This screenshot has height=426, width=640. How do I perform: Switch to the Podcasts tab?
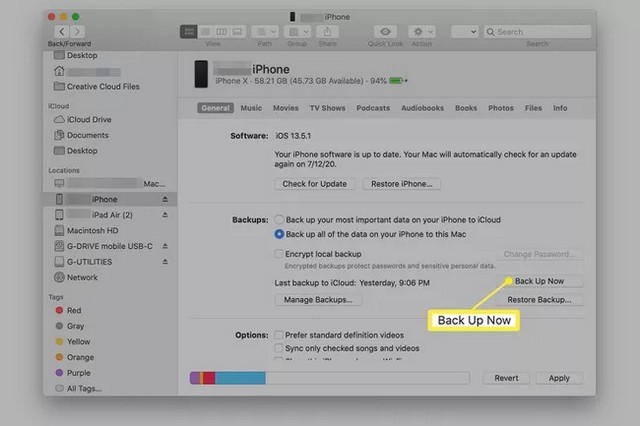coord(373,108)
